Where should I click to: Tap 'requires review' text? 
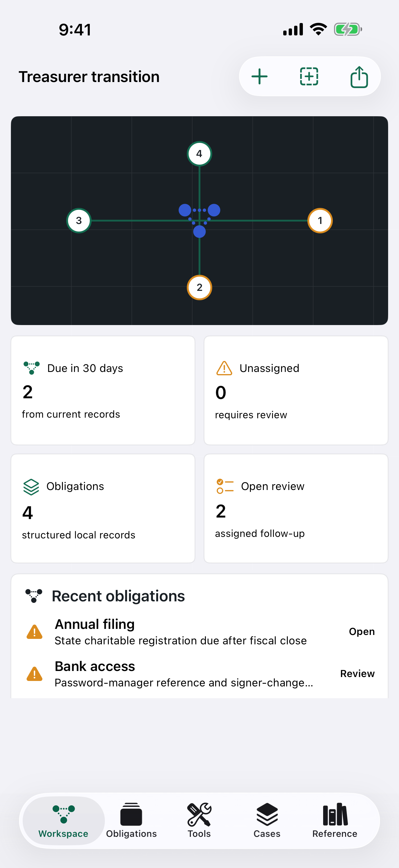[251, 415]
